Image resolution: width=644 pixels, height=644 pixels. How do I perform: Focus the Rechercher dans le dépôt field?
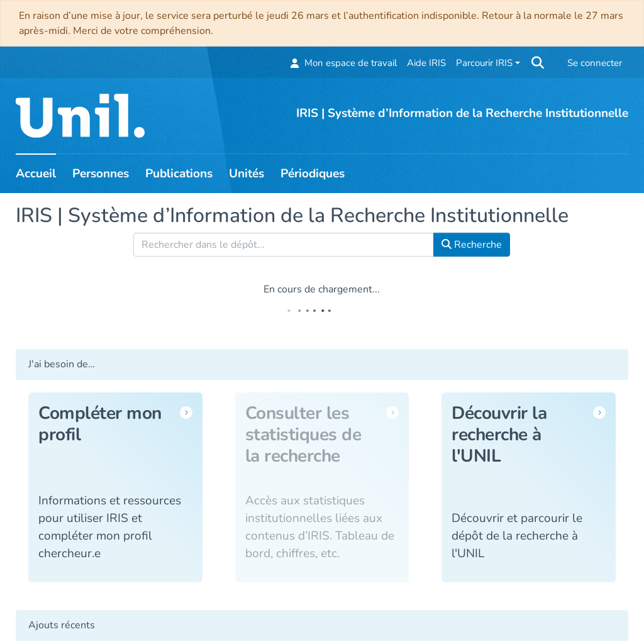(x=283, y=245)
